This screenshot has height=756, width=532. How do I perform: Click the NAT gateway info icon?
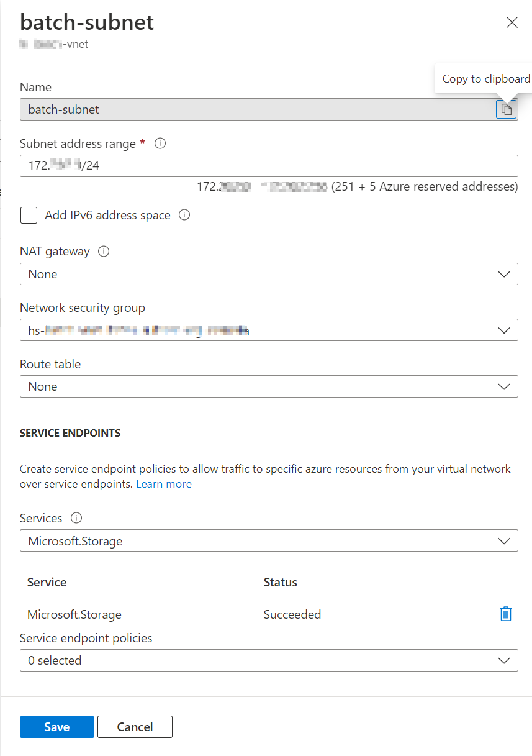tap(103, 251)
